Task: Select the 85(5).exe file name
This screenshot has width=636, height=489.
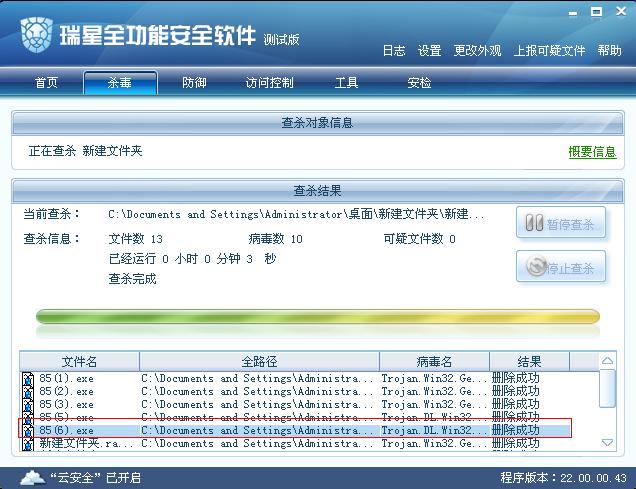Action: coord(67,417)
